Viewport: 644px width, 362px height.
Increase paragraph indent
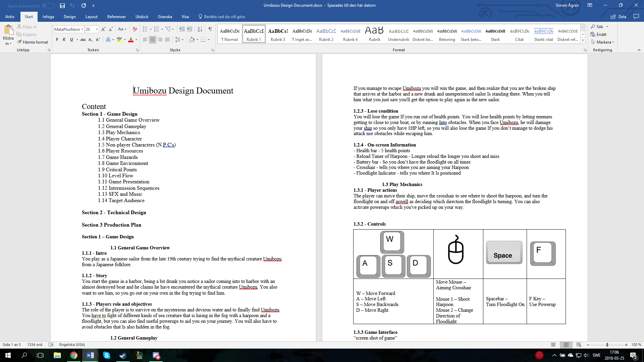190,29
